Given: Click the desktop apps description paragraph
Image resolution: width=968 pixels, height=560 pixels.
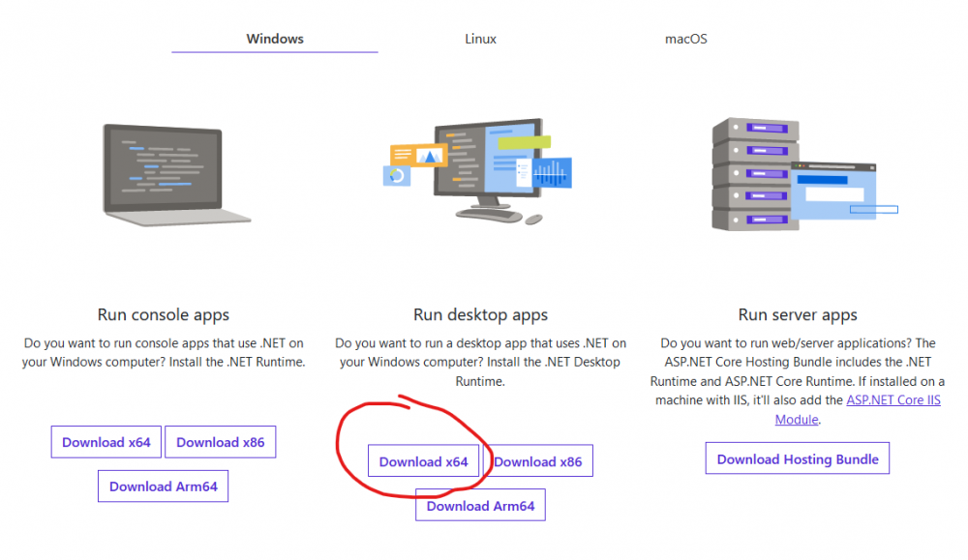Looking at the screenshot, I should point(480,363).
